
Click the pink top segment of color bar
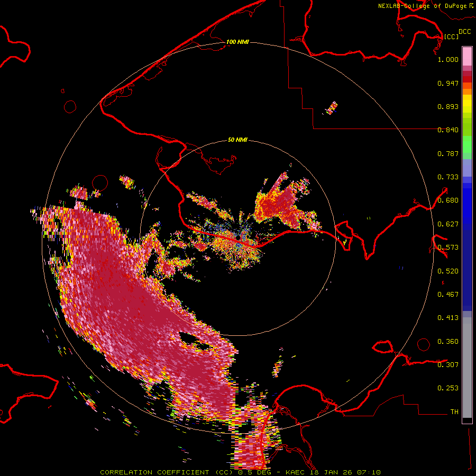click(467, 57)
